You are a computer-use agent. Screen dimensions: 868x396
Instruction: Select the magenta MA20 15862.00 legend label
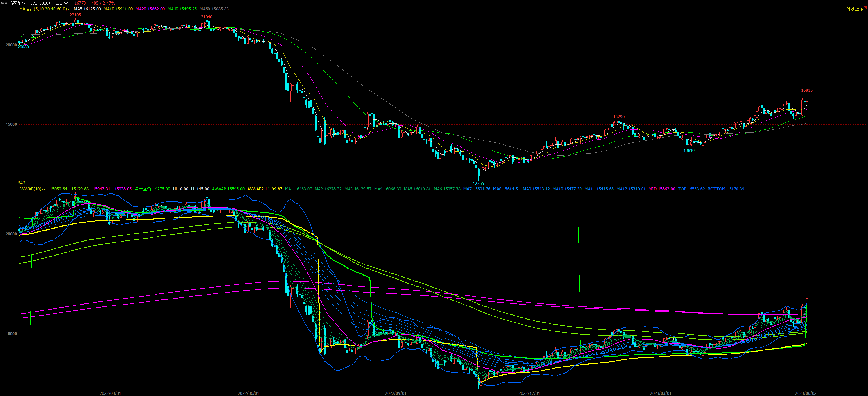(150, 9)
